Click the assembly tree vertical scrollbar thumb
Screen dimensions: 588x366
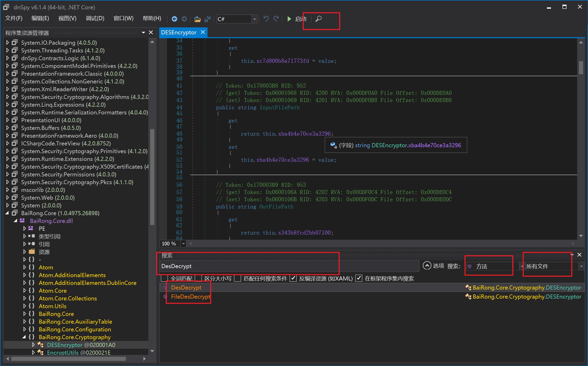click(152, 177)
